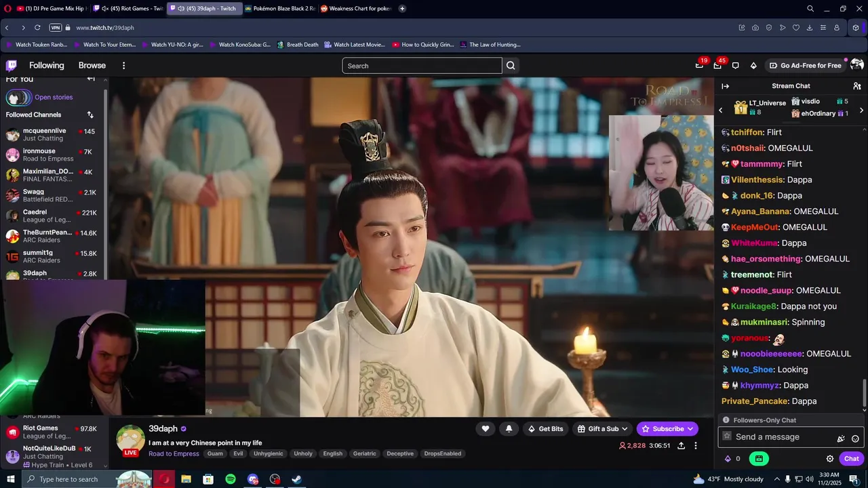Open the chat settings gear
868x488 pixels.
(x=829, y=459)
